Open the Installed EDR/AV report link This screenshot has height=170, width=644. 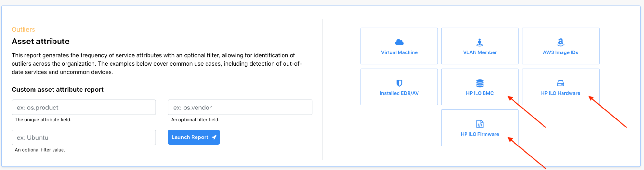399,93
